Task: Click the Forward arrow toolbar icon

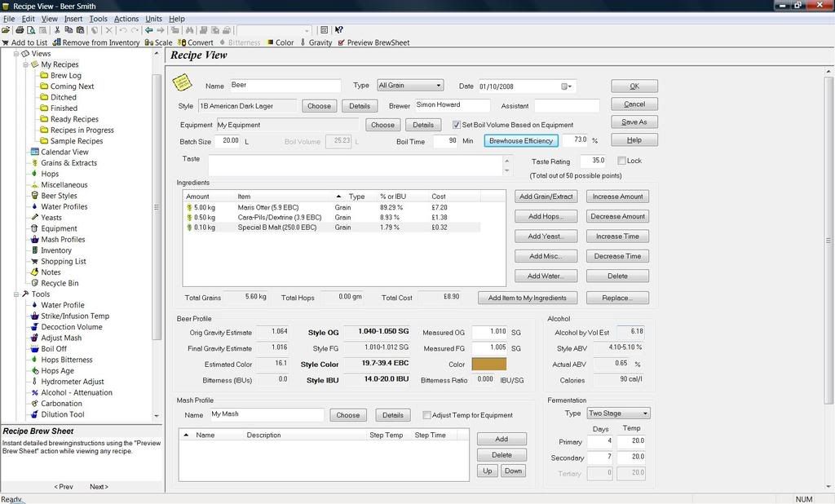Action: (x=161, y=30)
